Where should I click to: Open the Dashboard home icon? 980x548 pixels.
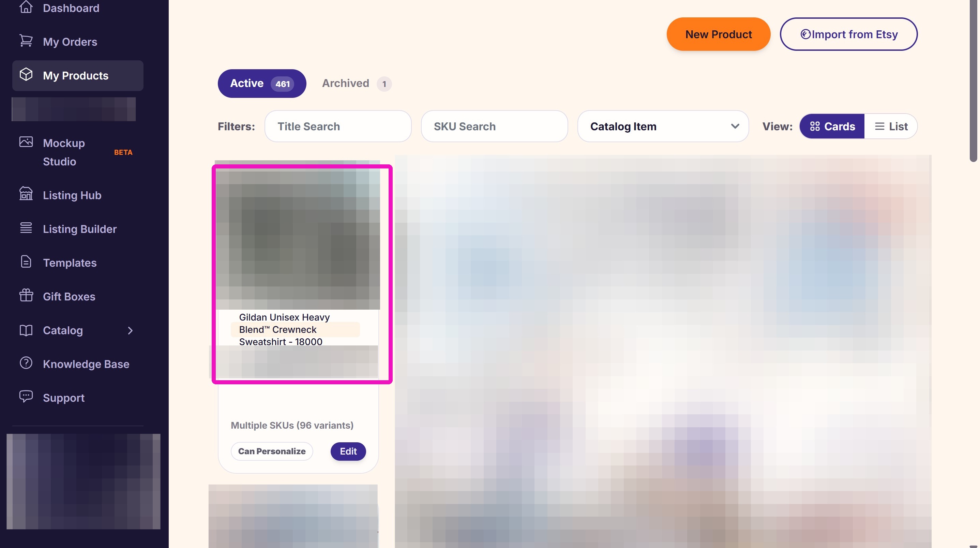(26, 7)
